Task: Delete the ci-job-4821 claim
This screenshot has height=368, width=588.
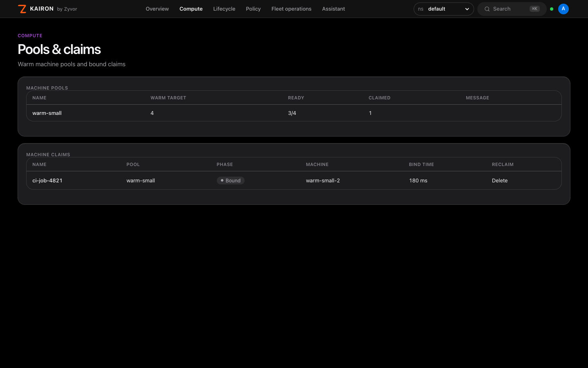Action: coord(500,181)
